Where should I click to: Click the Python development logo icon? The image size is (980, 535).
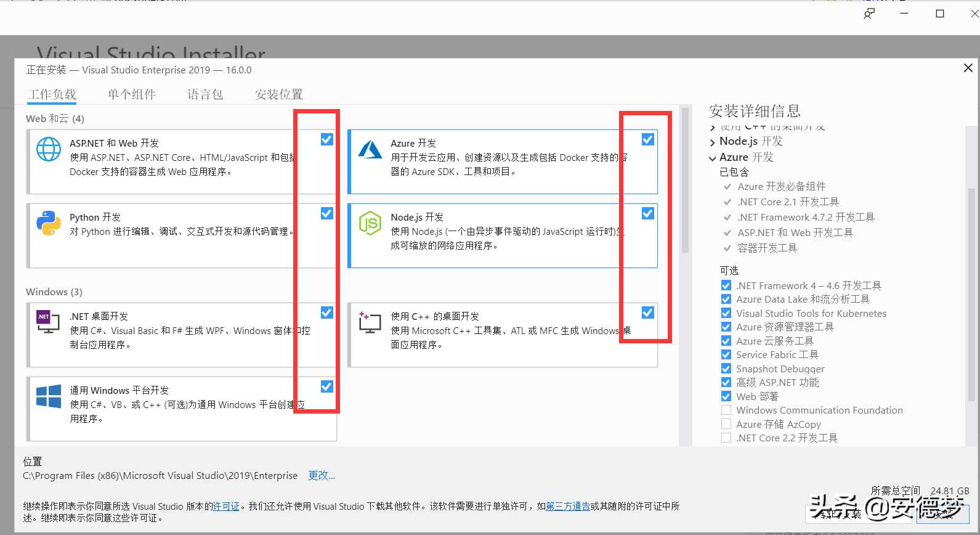click(49, 223)
